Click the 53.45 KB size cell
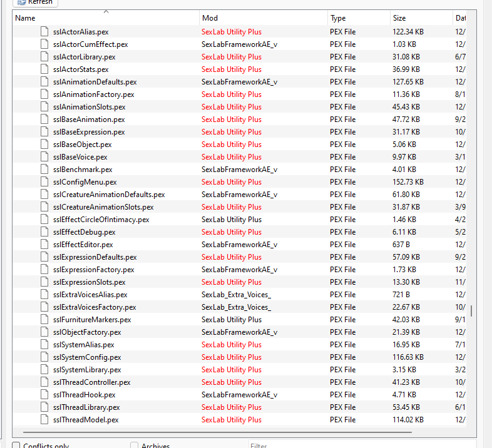Viewport: 492px width, 448px height. pyautogui.click(x=406, y=407)
